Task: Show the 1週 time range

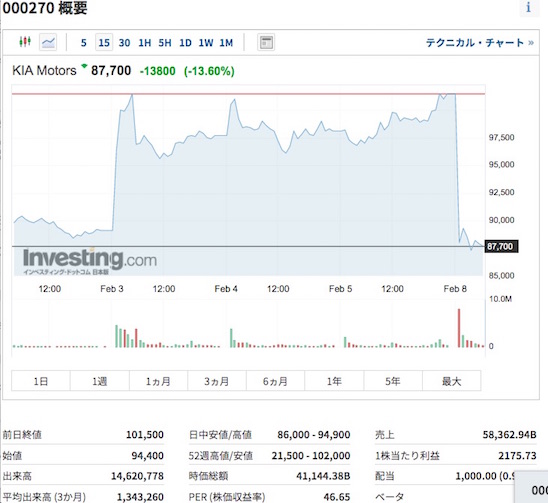Action: pos(100,381)
